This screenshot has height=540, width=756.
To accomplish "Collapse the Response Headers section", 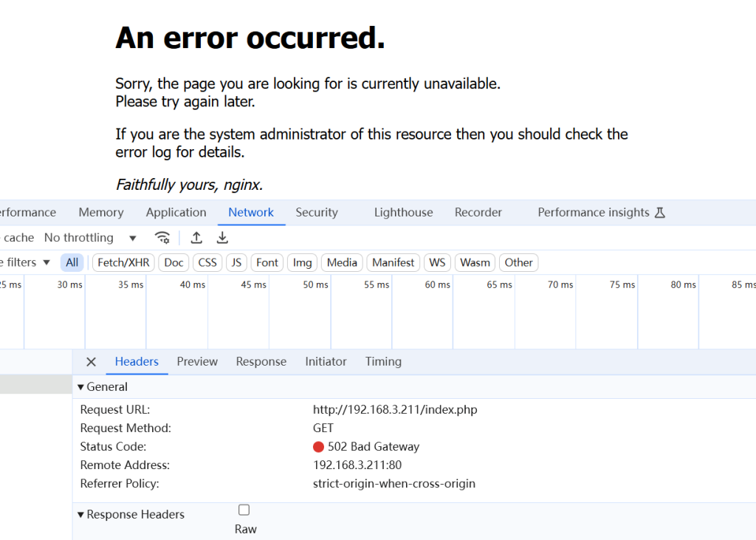I will (81, 514).
